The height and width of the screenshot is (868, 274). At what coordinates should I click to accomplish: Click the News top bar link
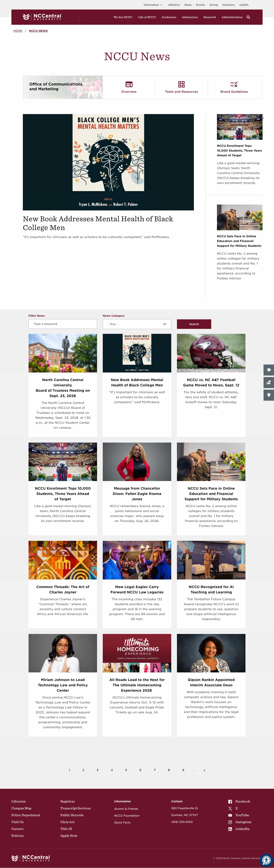click(188, 5)
